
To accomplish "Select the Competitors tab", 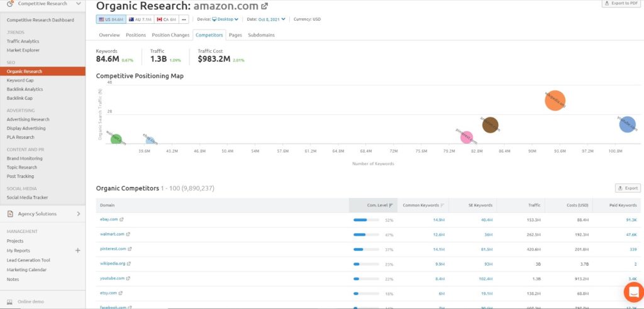I will click(x=209, y=35).
